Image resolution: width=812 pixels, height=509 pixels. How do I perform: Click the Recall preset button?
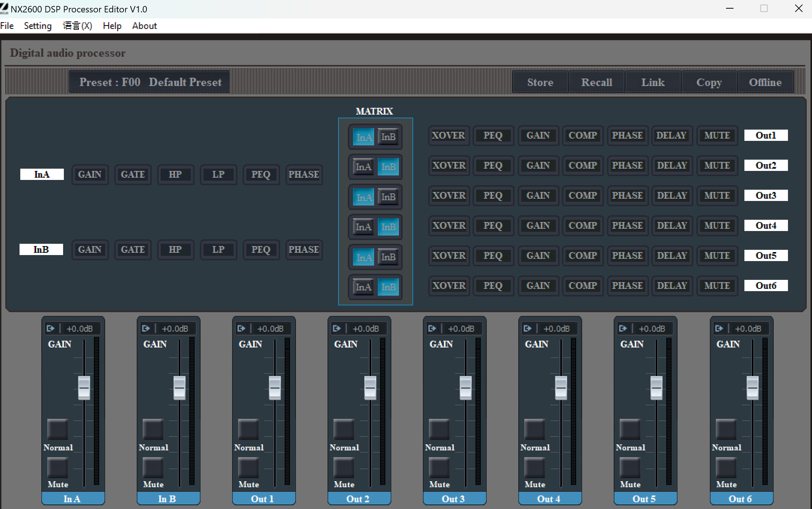(x=596, y=82)
